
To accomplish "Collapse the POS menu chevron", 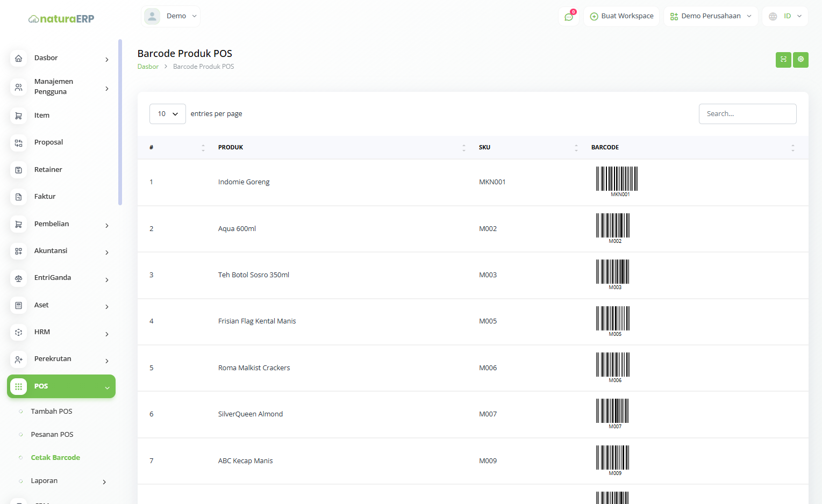I will (x=107, y=388).
